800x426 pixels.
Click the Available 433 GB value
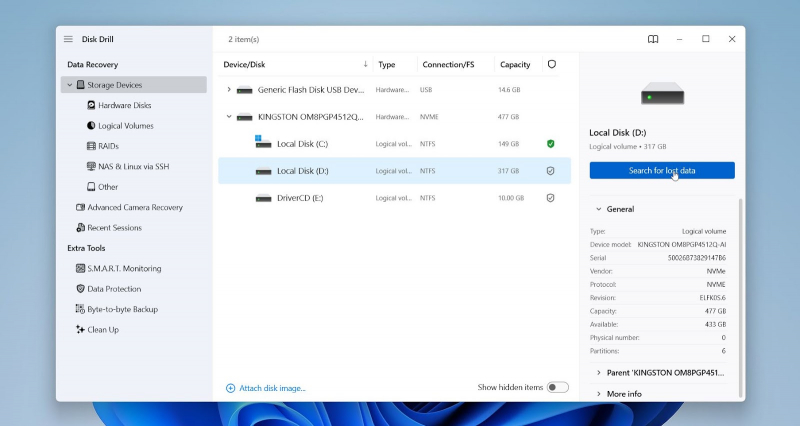pyautogui.click(x=715, y=324)
